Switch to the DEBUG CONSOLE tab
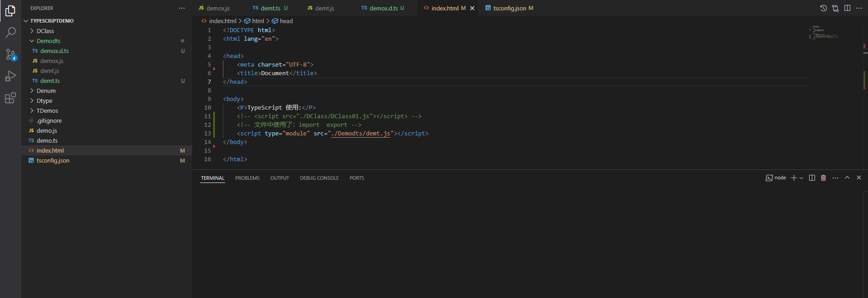The height and width of the screenshot is (298, 868). pyautogui.click(x=319, y=178)
